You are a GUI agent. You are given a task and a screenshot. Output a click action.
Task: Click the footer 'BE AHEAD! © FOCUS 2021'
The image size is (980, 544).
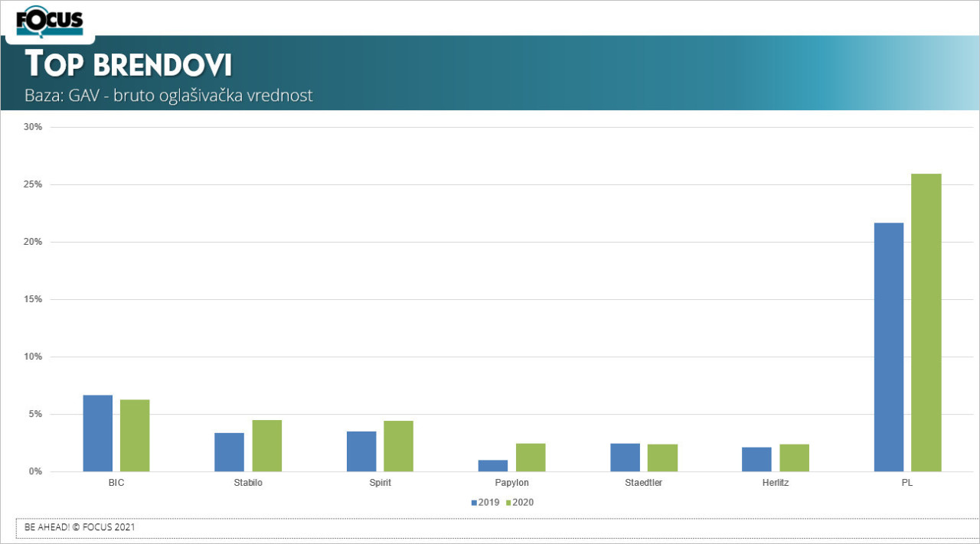click(80, 527)
